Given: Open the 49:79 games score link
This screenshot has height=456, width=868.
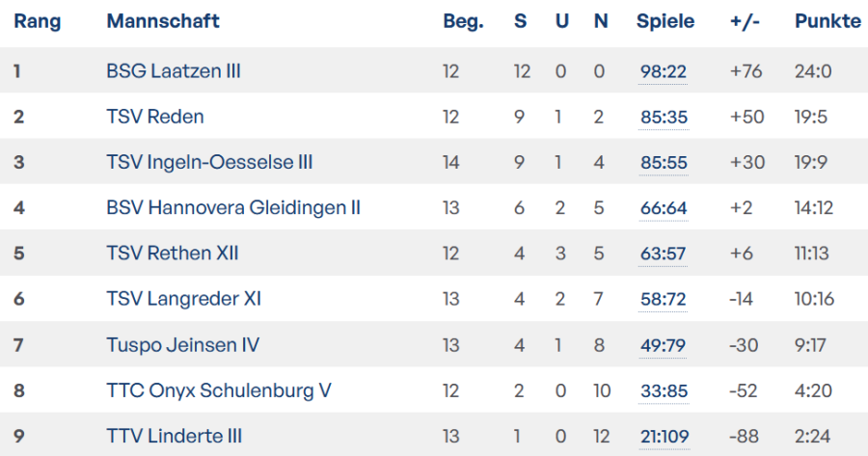Looking at the screenshot, I should [x=664, y=346].
